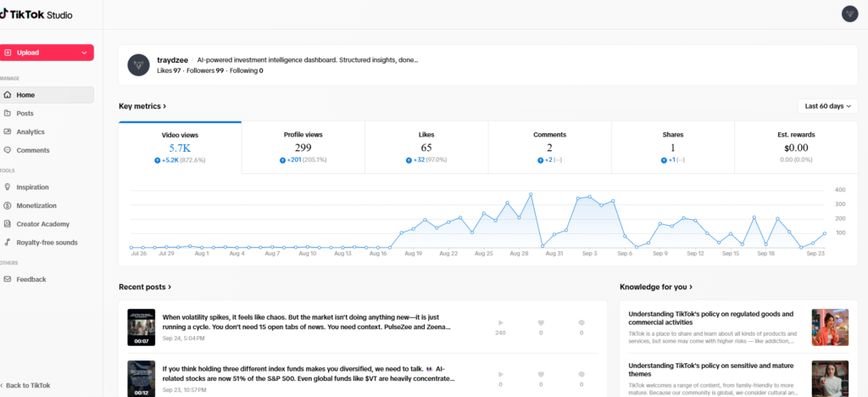This screenshot has height=397, width=868.
Task: Click the heart icon on Sep 23 post
Action: (541, 374)
